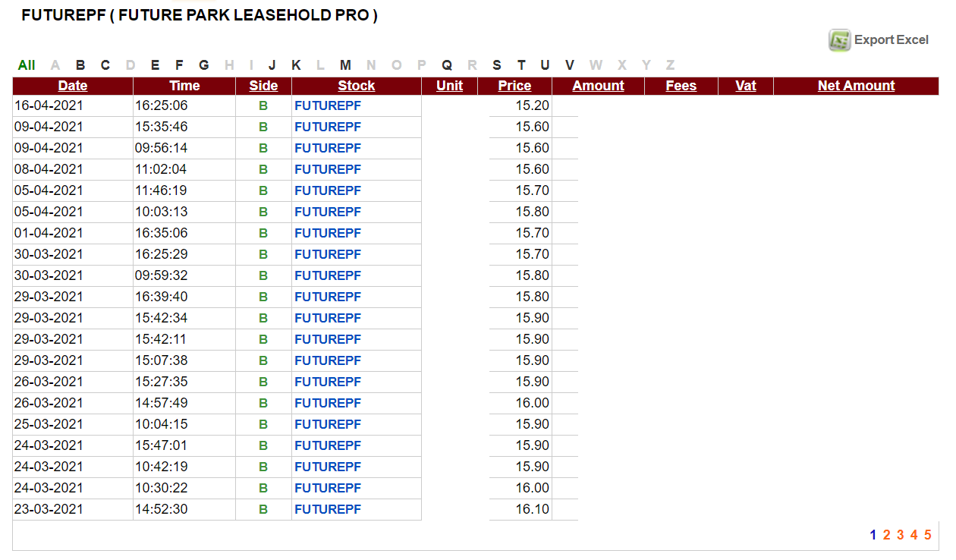This screenshot has height=560, width=956.
Task: Click the date 16-04-2021
Action: [49, 105]
